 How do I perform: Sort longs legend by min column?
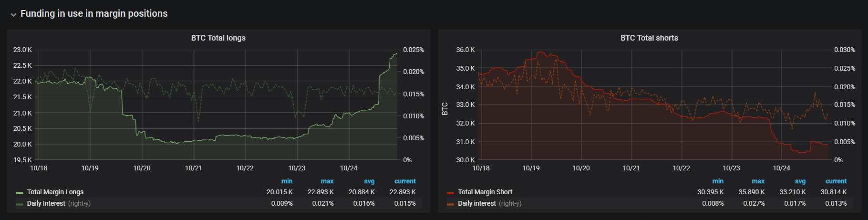pos(287,181)
